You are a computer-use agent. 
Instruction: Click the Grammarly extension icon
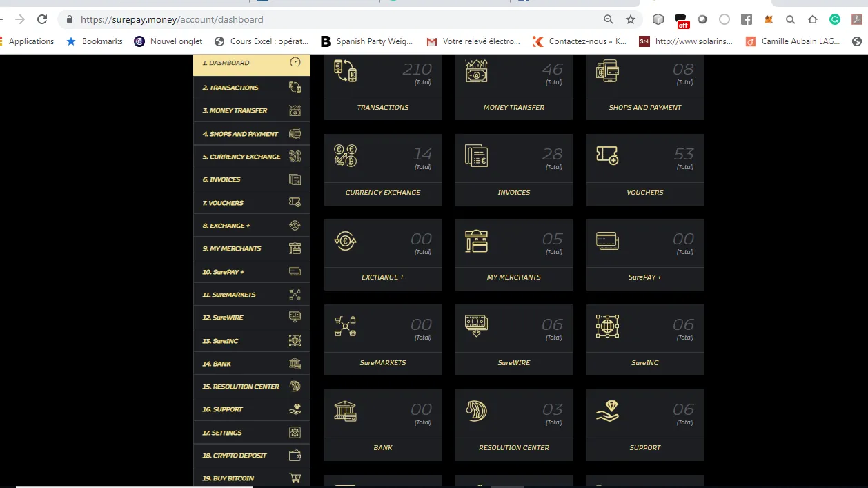point(835,19)
